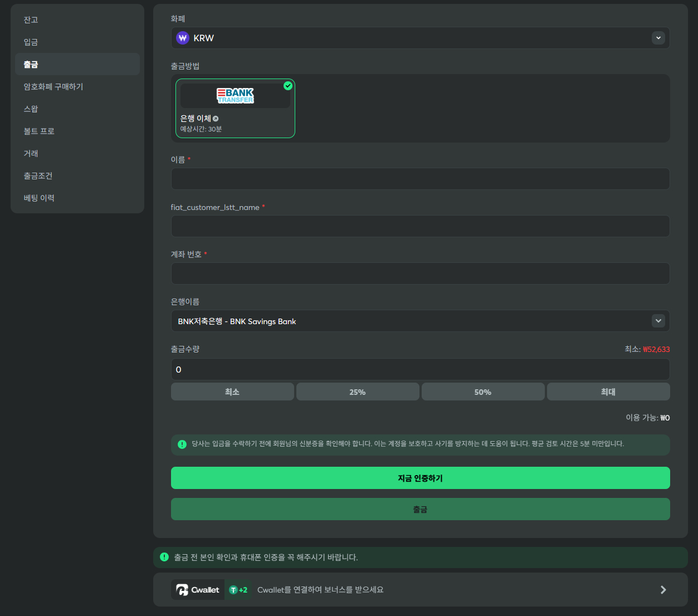
Task: Click the Bank Transfer logo
Action: coord(235,96)
